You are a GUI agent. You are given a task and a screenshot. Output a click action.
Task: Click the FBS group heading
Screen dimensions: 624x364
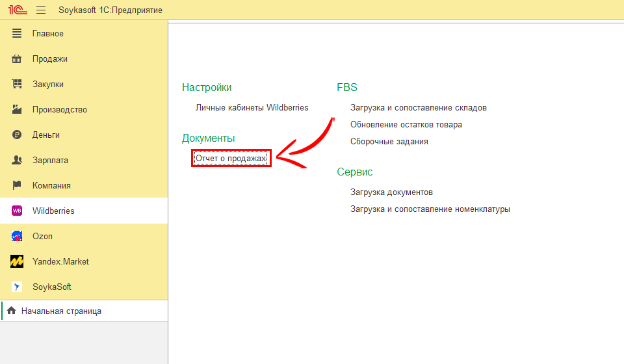coord(347,88)
